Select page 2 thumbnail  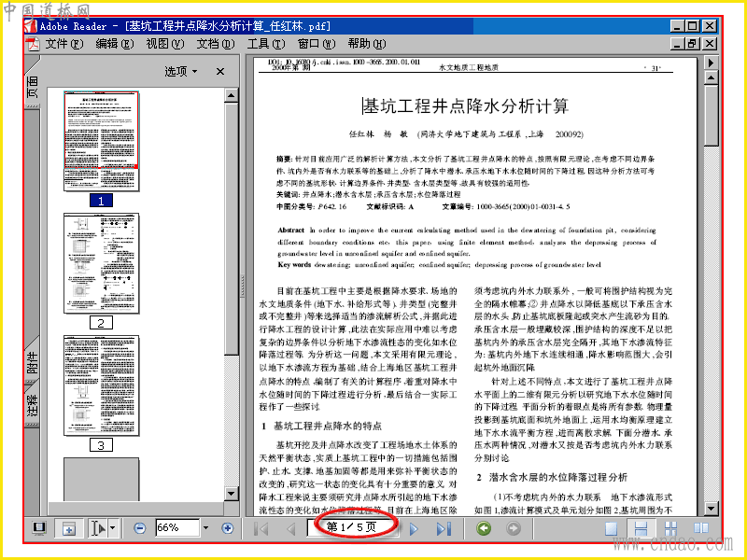pos(101,263)
